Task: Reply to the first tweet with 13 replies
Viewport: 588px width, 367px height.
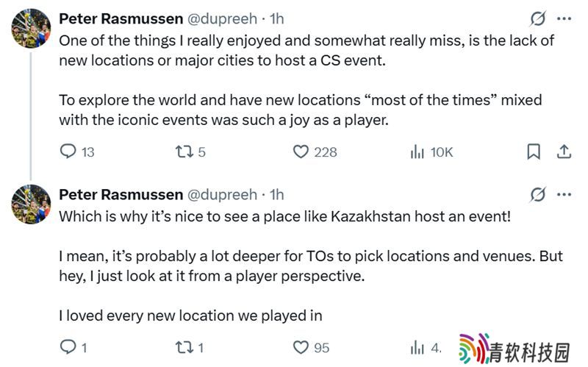Action: [x=68, y=152]
